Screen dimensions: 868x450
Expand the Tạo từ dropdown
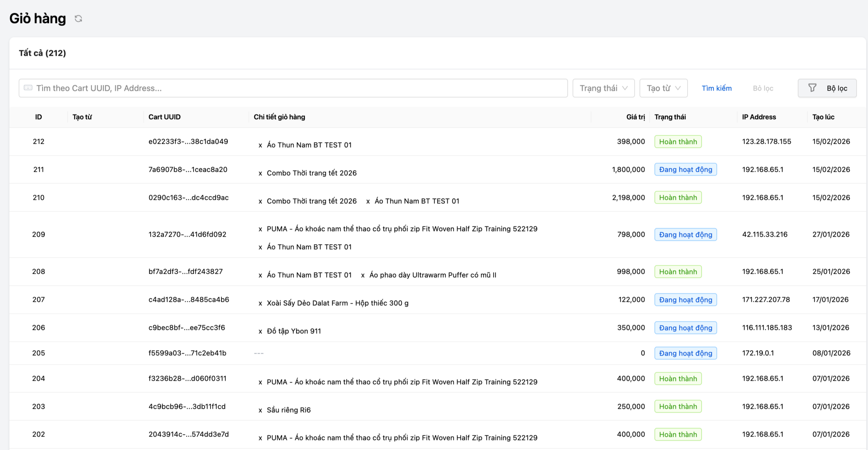pos(663,88)
